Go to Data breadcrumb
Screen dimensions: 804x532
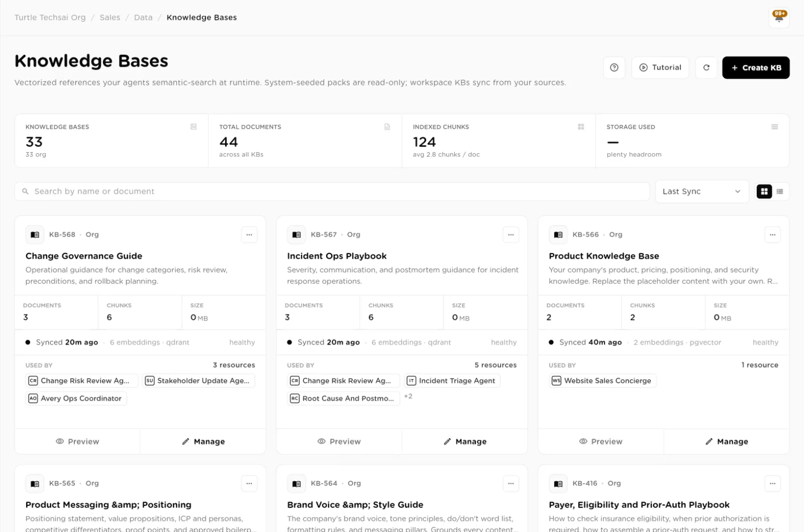(143, 17)
